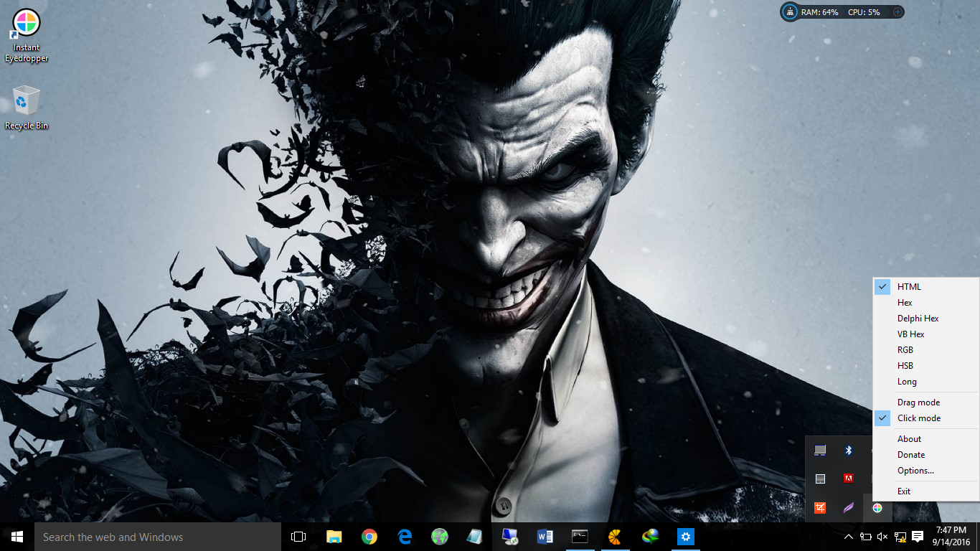Select the checked Click mode entry

point(925,418)
